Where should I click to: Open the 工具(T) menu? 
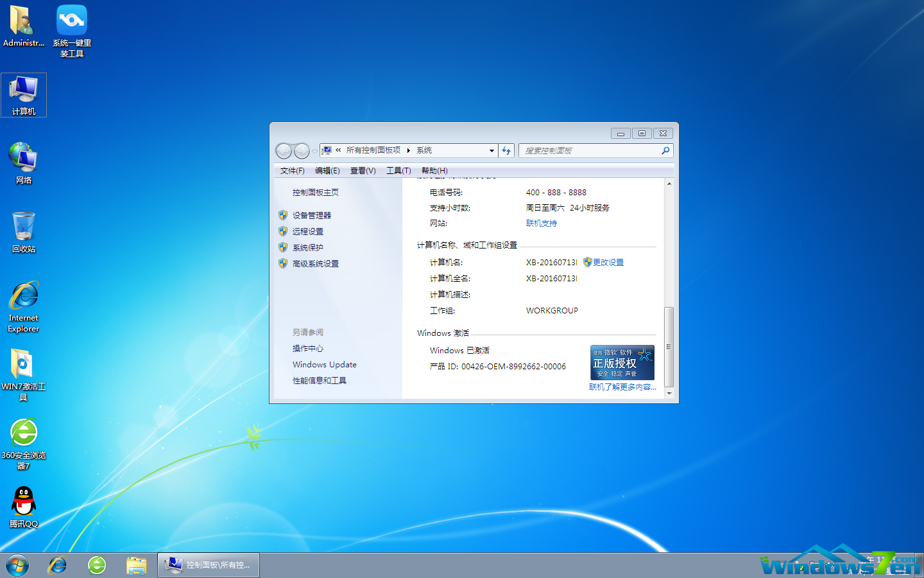[x=398, y=170]
